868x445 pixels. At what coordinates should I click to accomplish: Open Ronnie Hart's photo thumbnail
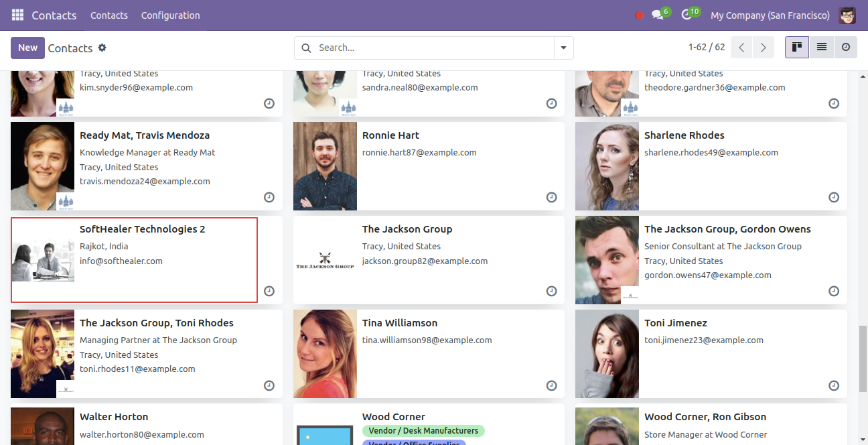[x=325, y=166]
